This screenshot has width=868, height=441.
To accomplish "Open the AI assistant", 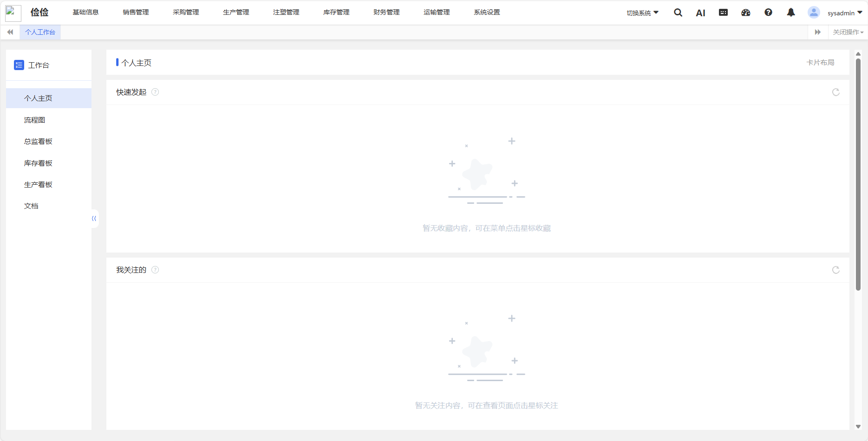I will click(700, 13).
